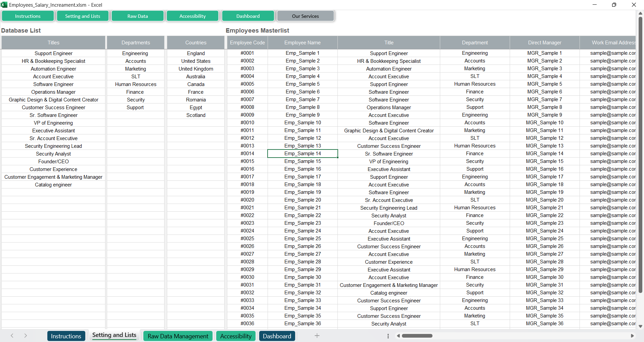Click the next sheet navigation arrow
644x342 pixels.
26,336
